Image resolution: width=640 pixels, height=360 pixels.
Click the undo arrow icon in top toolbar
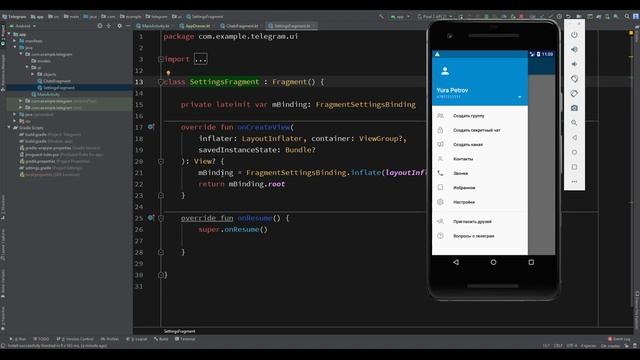[568, 17]
